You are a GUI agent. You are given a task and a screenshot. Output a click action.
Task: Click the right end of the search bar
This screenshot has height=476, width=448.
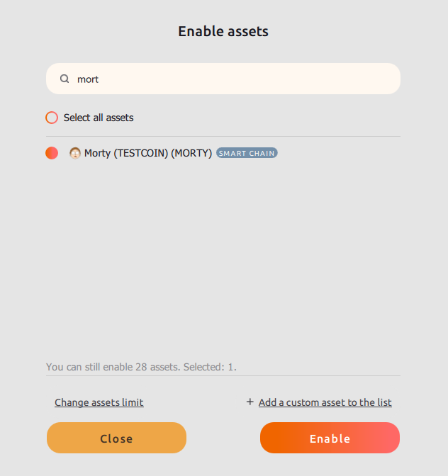(386, 79)
